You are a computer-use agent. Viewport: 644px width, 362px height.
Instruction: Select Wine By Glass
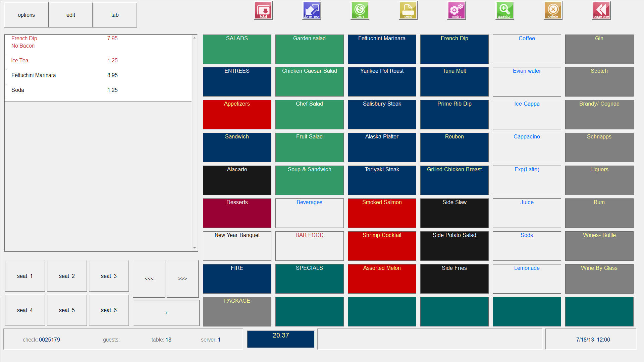[x=599, y=279]
